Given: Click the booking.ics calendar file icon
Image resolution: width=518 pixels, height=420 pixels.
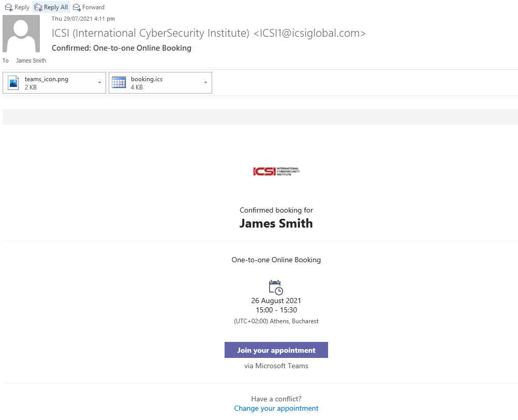Looking at the screenshot, I should 119,83.
